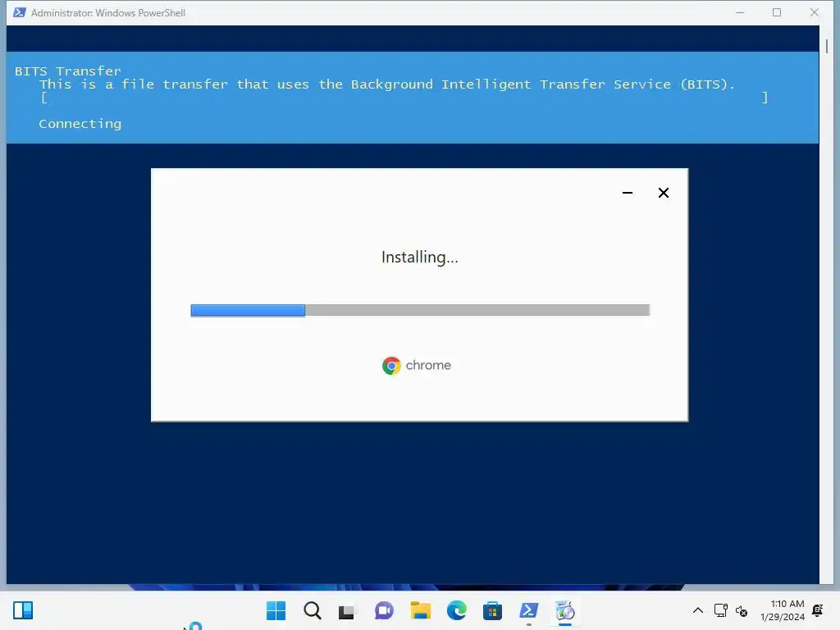Screen dimensions: 840x630
Task: Click the "Installing..." status text
Action: click(419, 257)
